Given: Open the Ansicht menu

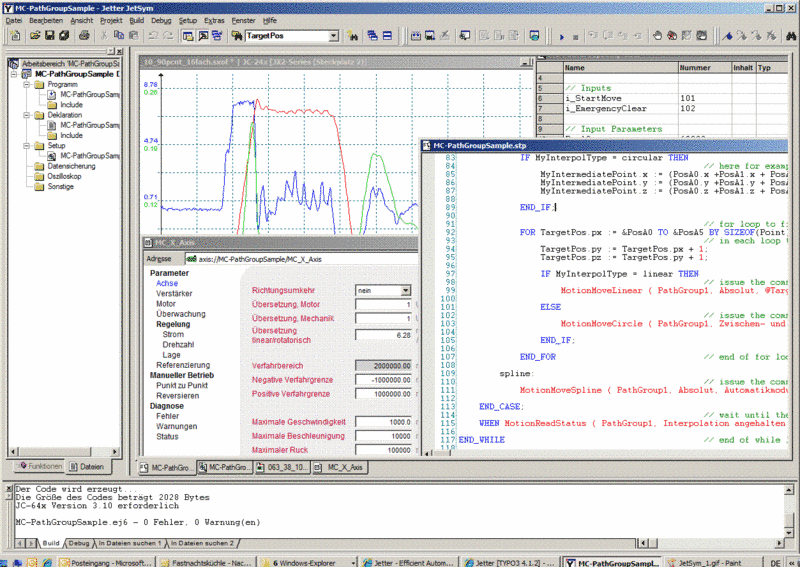Looking at the screenshot, I should coord(82,20).
